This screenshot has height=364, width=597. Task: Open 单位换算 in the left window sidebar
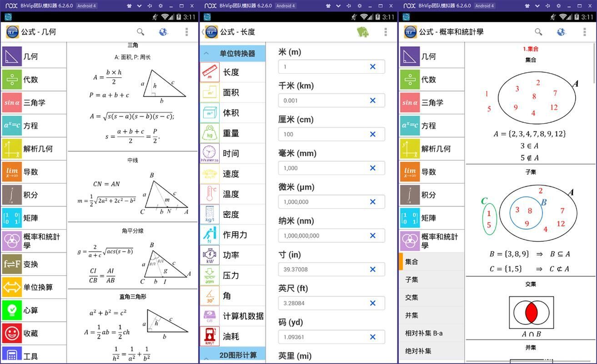tap(34, 287)
